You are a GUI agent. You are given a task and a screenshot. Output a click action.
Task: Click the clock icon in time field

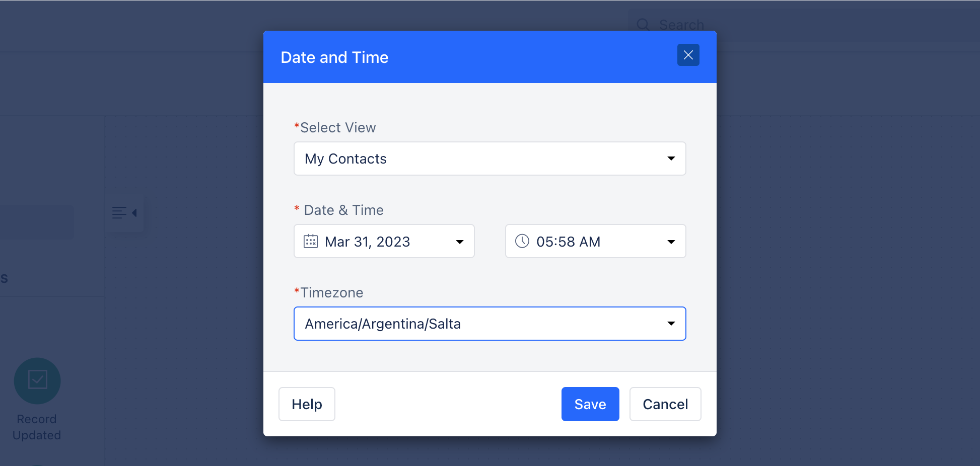[x=522, y=241]
